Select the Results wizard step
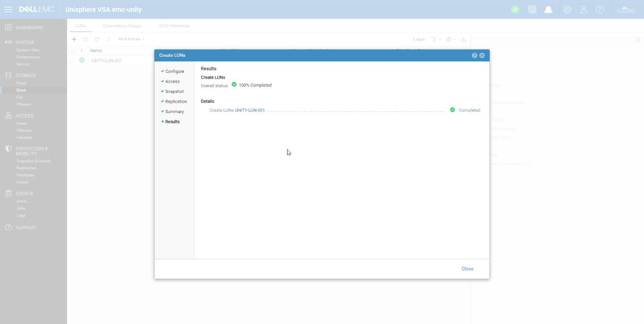644x324 pixels. [172, 122]
